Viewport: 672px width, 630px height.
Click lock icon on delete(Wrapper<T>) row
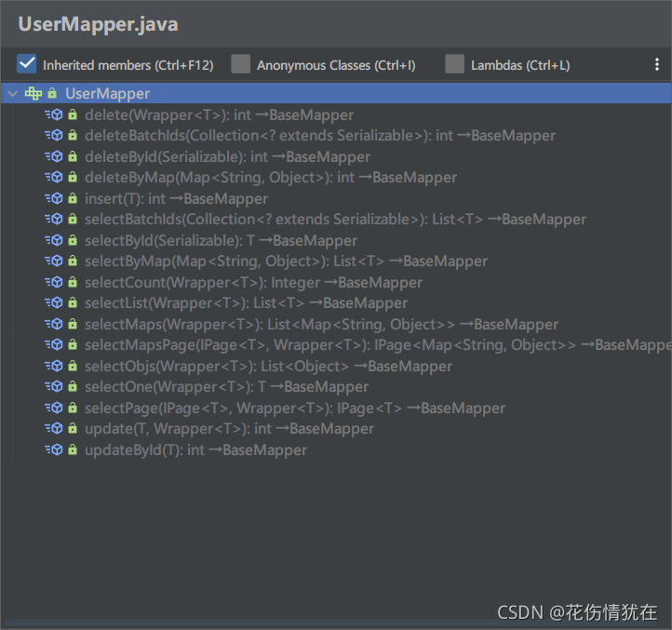point(73,114)
